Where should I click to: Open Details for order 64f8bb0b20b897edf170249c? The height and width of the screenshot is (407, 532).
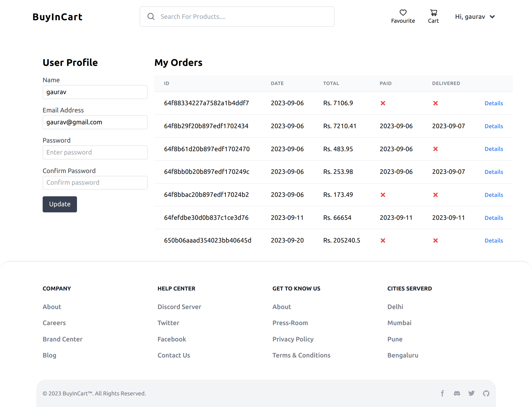click(x=494, y=172)
